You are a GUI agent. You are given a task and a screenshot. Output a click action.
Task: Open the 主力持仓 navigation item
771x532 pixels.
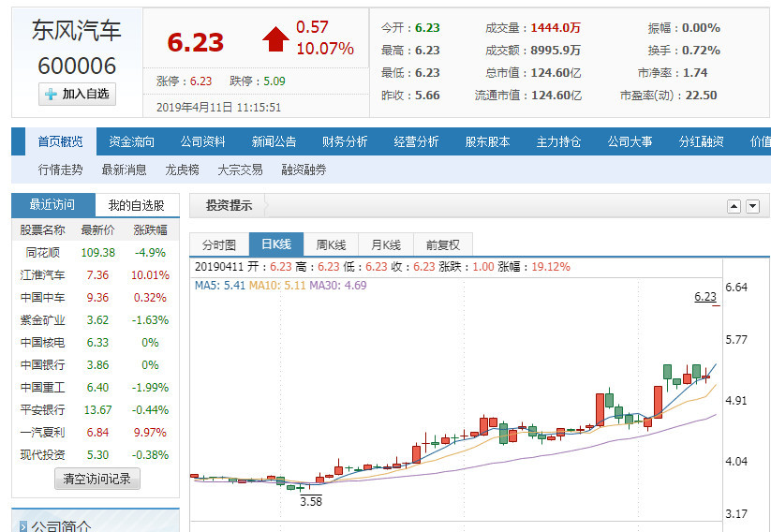558,141
